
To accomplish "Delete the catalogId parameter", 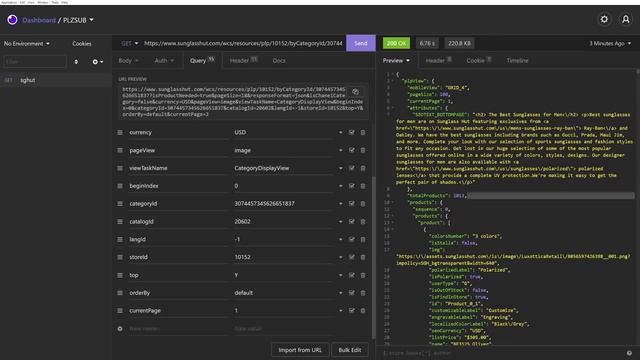I will click(363, 222).
